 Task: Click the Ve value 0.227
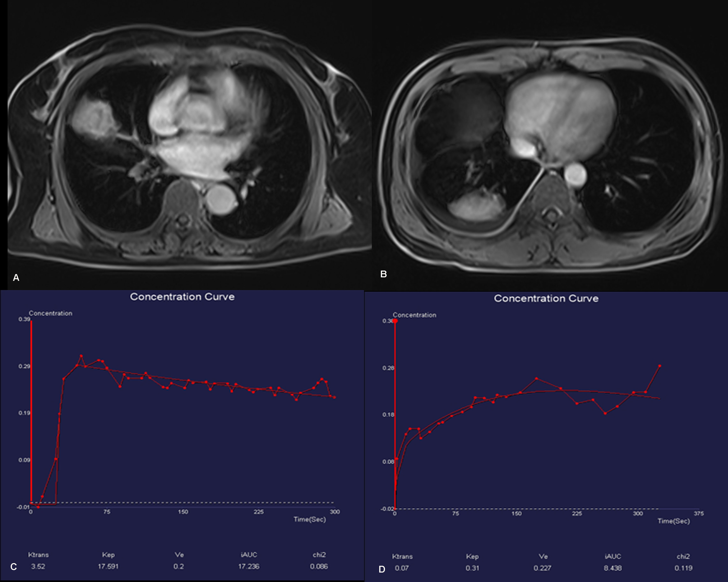542,568
